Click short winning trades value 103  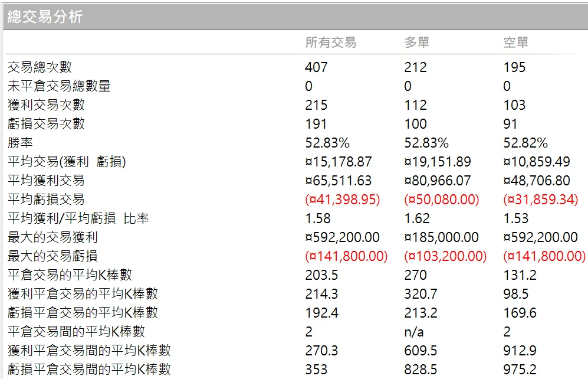tap(514, 106)
